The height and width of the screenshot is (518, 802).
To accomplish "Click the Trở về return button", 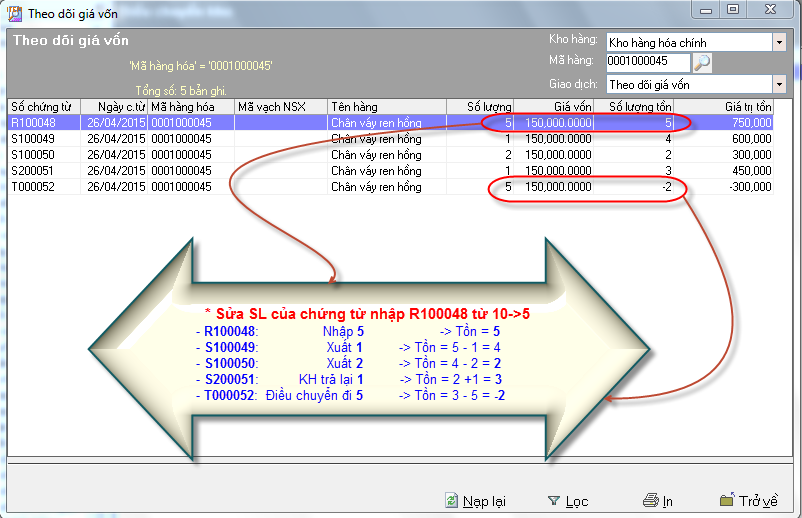I will (x=748, y=501).
